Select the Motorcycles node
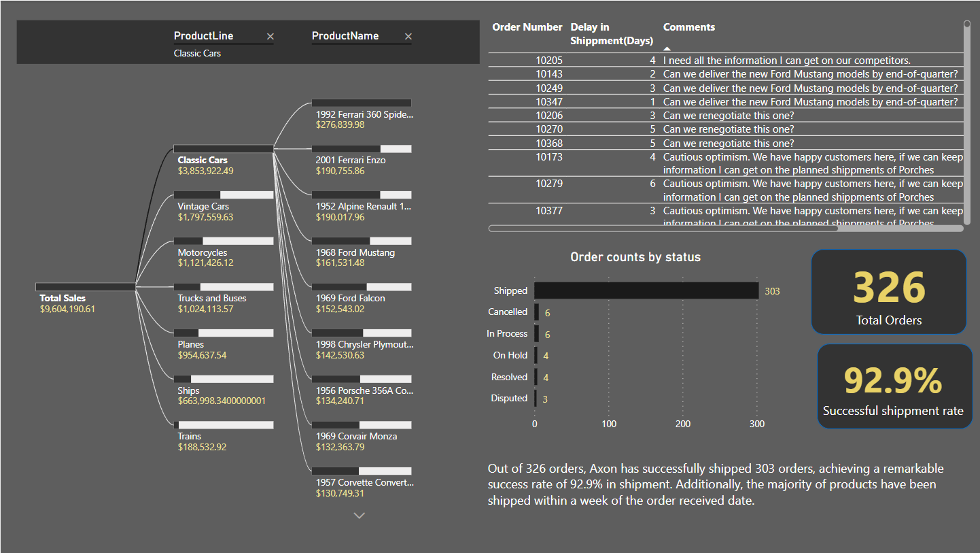 click(x=202, y=252)
